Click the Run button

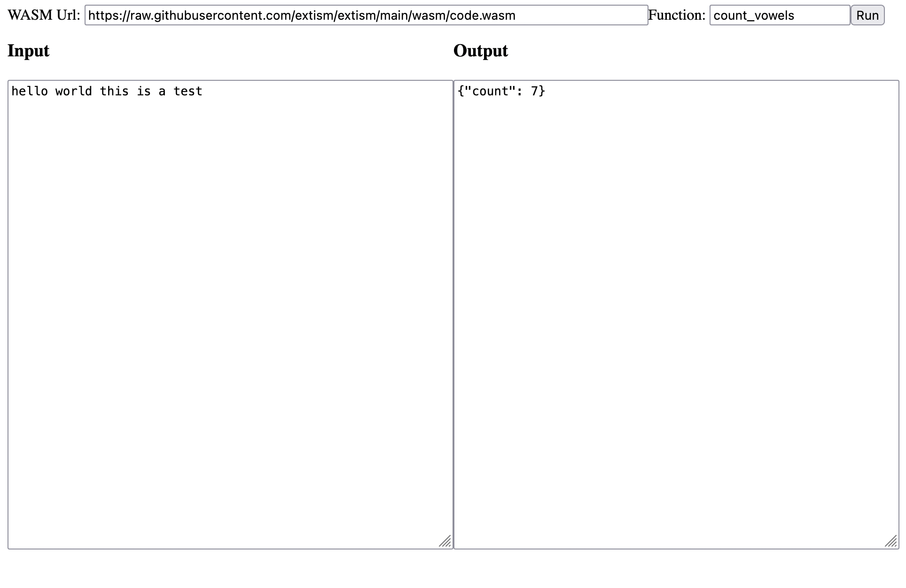click(867, 15)
